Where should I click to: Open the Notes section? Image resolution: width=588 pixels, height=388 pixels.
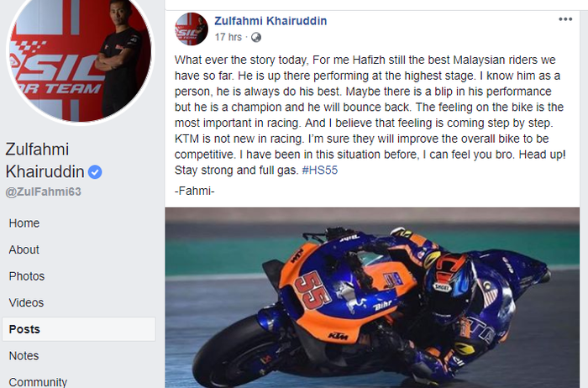(24, 355)
